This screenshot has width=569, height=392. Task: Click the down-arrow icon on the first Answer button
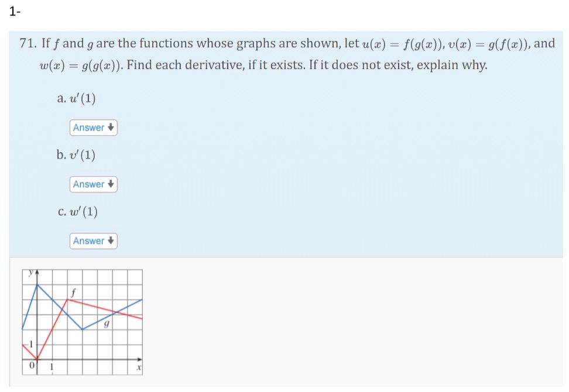[x=109, y=128]
